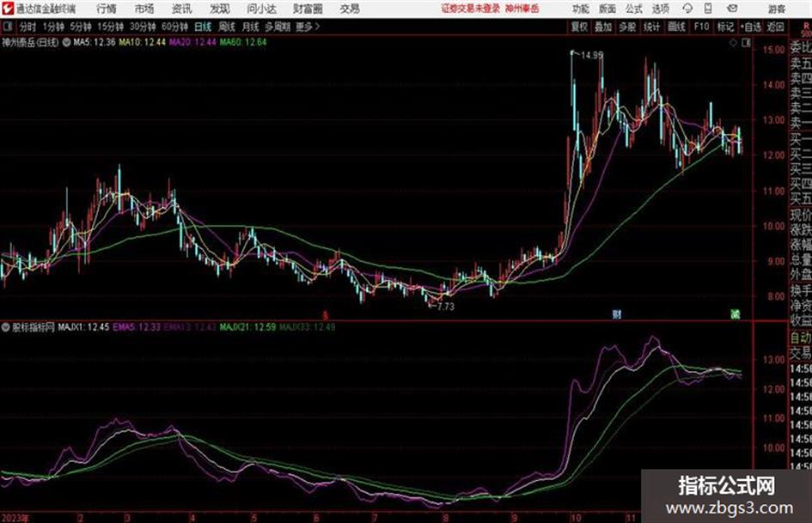The image size is (812, 523).
Task: Click the 神州泰岳 stock name in title bar
Action: [x=522, y=9]
